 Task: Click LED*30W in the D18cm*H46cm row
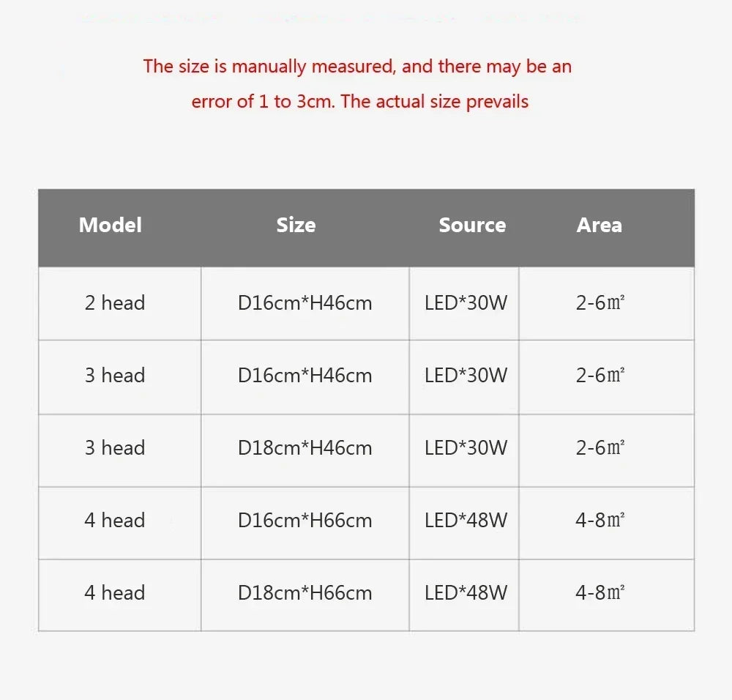tap(466, 448)
